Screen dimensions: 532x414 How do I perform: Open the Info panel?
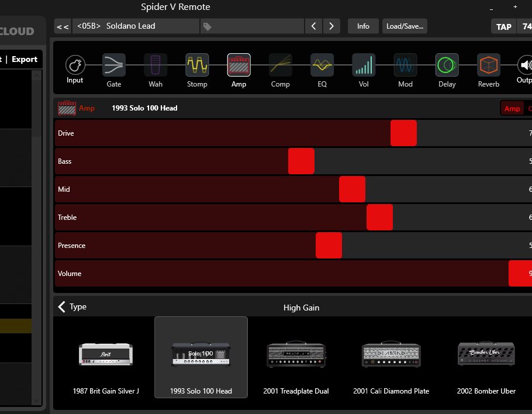(363, 26)
